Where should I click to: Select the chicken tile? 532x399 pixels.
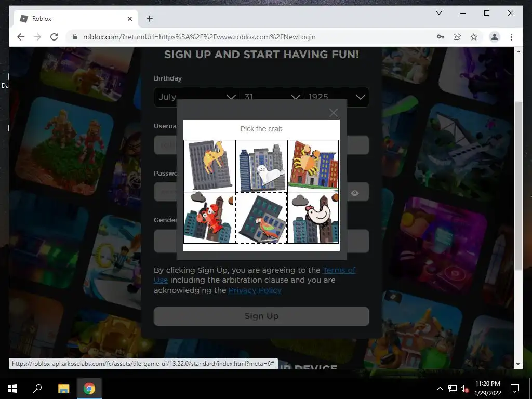tap(313, 218)
